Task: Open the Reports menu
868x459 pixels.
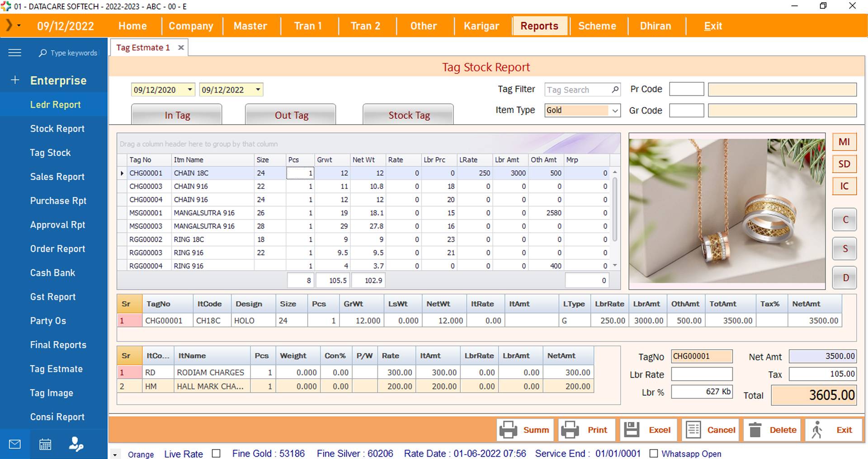Action: coord(539,26)
